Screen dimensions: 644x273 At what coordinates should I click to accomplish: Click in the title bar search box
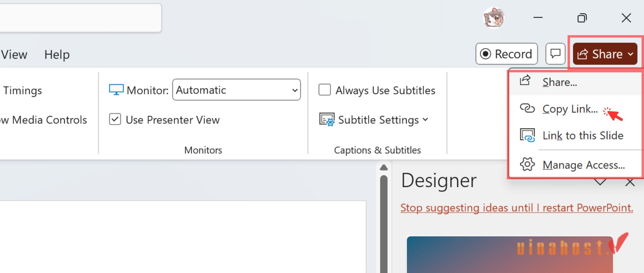[x=80, y=18]
